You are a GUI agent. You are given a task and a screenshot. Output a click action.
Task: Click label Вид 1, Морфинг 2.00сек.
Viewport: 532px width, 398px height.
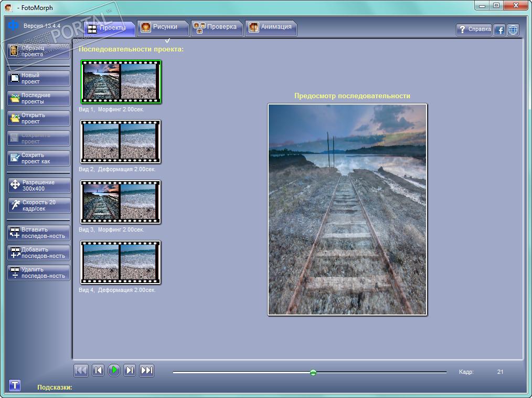tap(111, 109)
